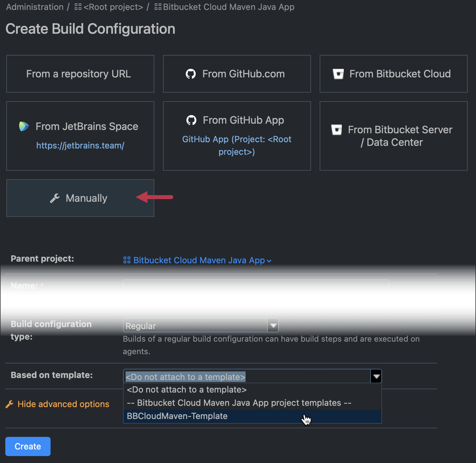Click the wrench icon beside Manually
Image resolution: width=476 pixels, height=463 pixels.
coord(55,198)
